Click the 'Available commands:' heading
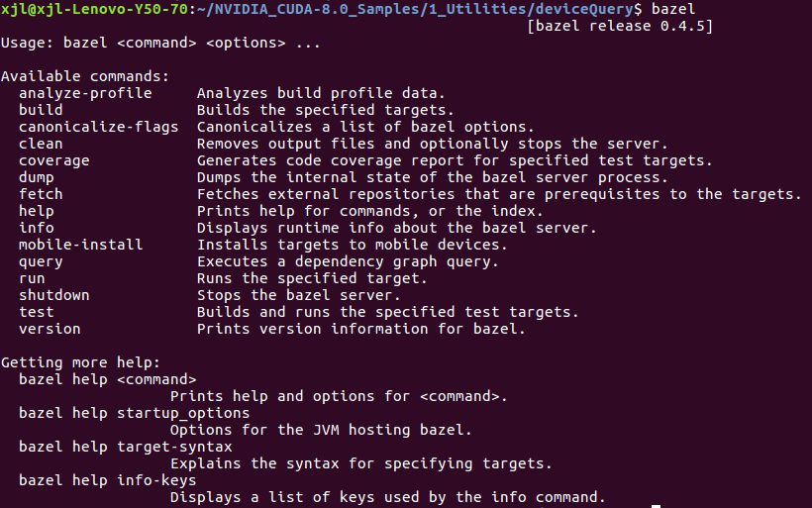This screenshot has width=812, height=508. pos(85,76)
